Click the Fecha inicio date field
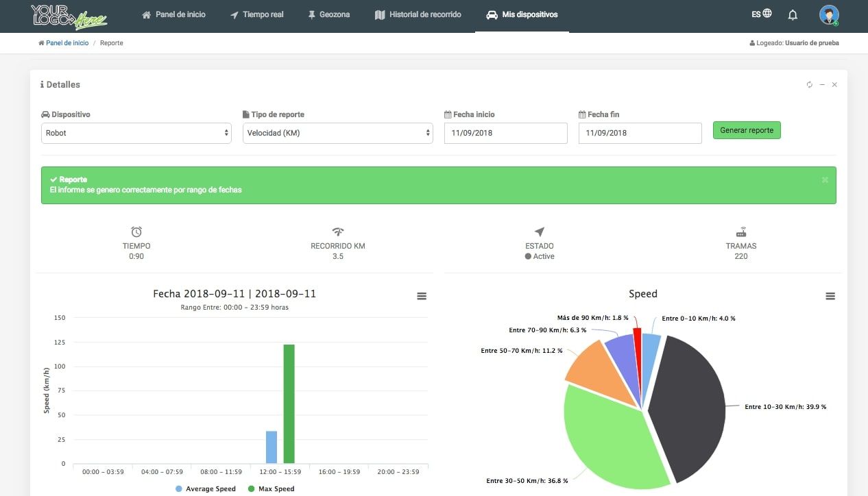 point(505,133)
